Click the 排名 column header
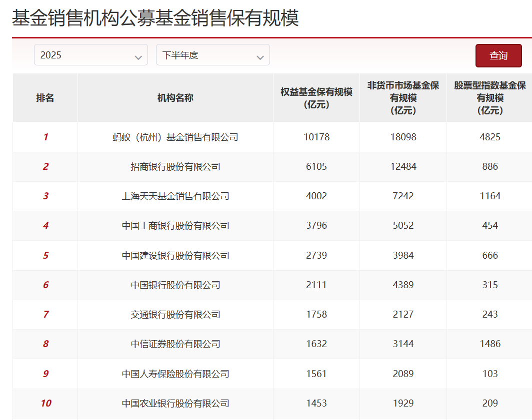The image size is (532, 420). point(45,98)
